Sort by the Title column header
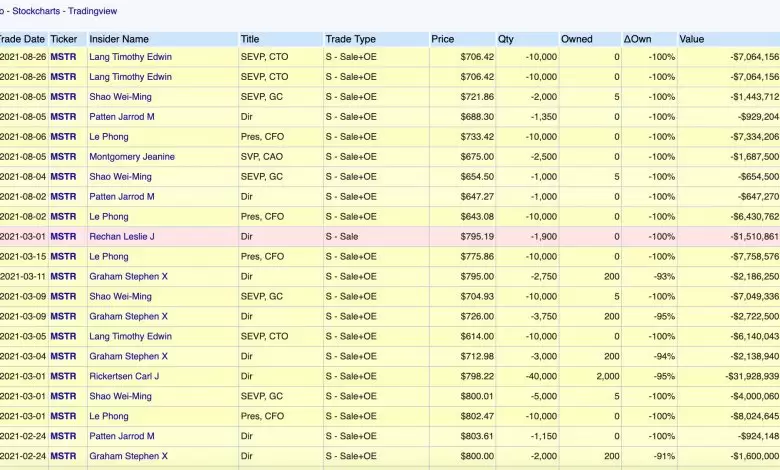 pos(250,39)
